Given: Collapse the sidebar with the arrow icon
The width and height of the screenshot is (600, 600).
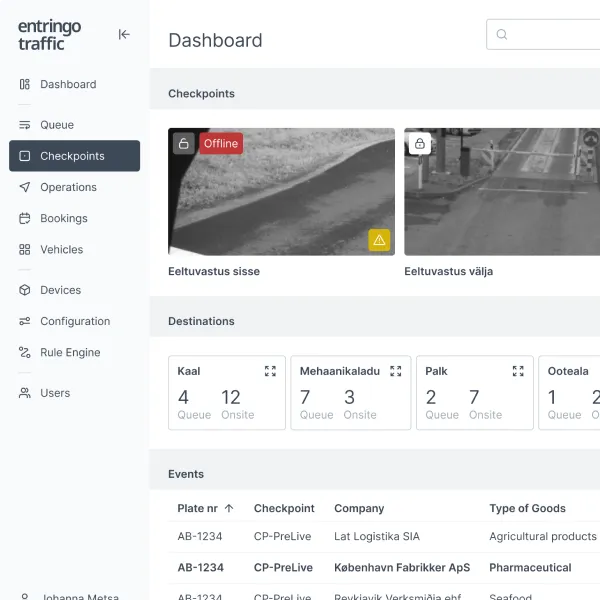Looking at the screenshot, I should pos(124,34).
